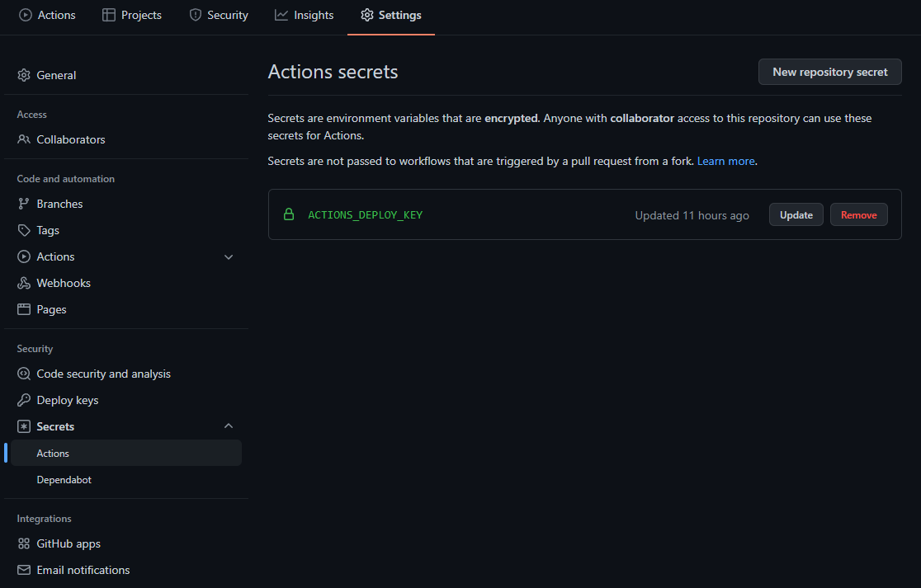Collapse the Secrets section chevron
Screen dimensions: 921x588
point(229,426)
